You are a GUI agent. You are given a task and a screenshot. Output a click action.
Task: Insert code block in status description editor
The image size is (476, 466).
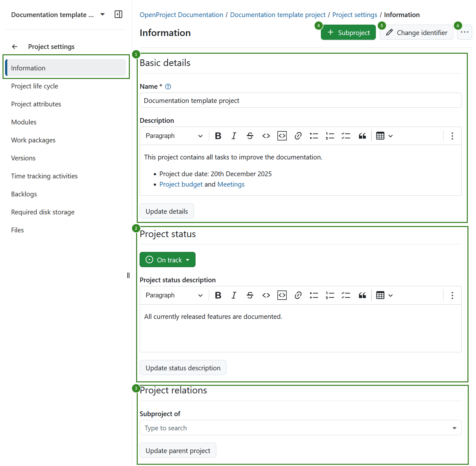click(x=282, y=295)
